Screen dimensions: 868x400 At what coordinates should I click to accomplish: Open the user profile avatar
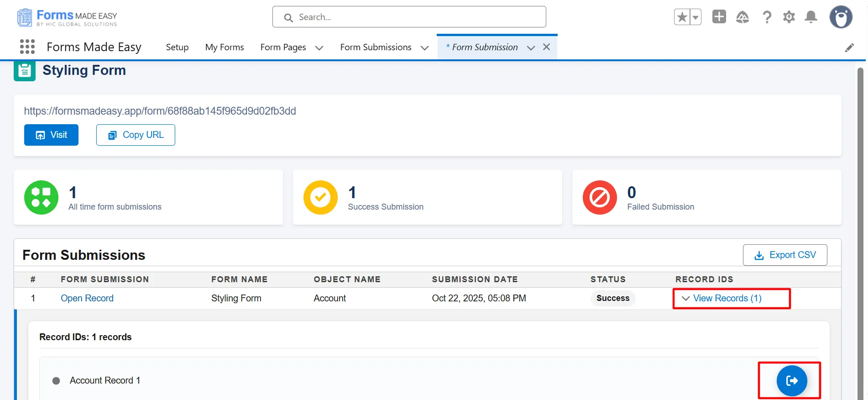(841, 17)
